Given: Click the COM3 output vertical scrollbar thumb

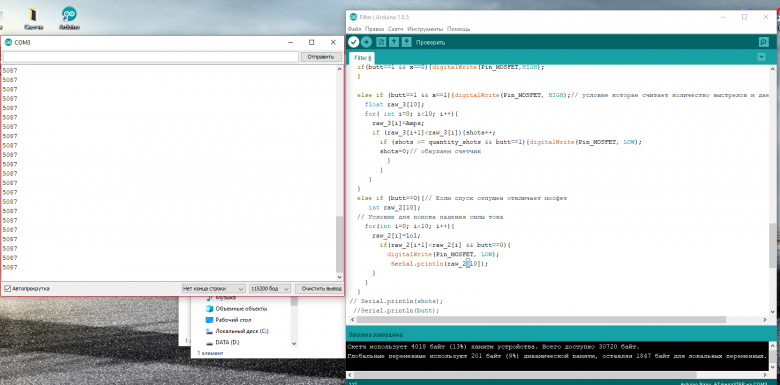Looking at the screenshot, I should pyautogui.click(x=340, y=244).
